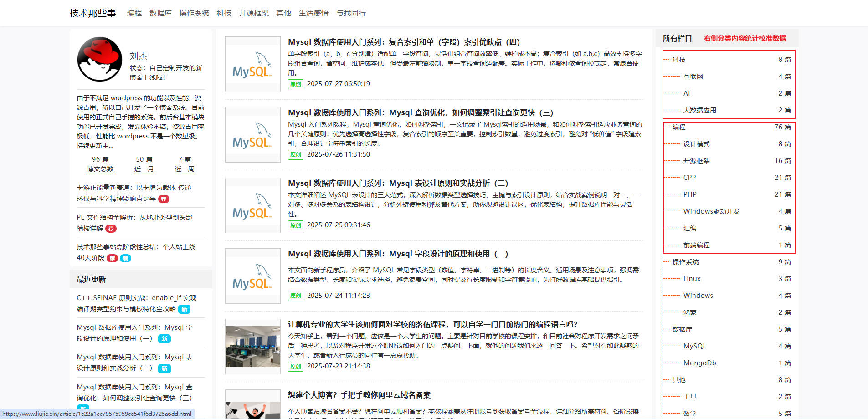
Task: Click 原创 tag dated 2025-07-26
Action: 296,154
